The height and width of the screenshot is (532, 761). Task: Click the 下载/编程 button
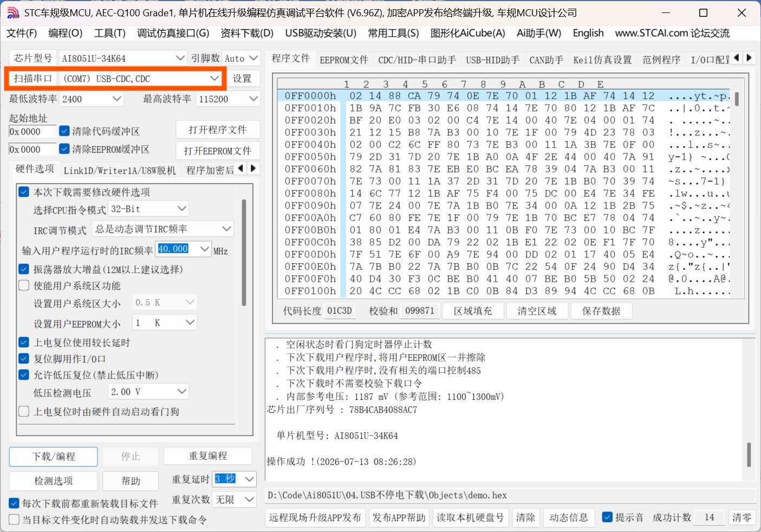(x=54, y=457)
